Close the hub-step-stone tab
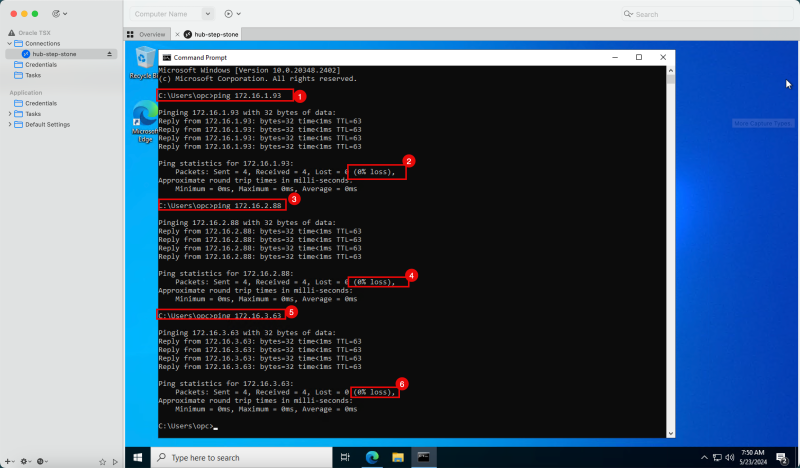Image resolution: width=800 pixels, height=468 pixels. 177,34
